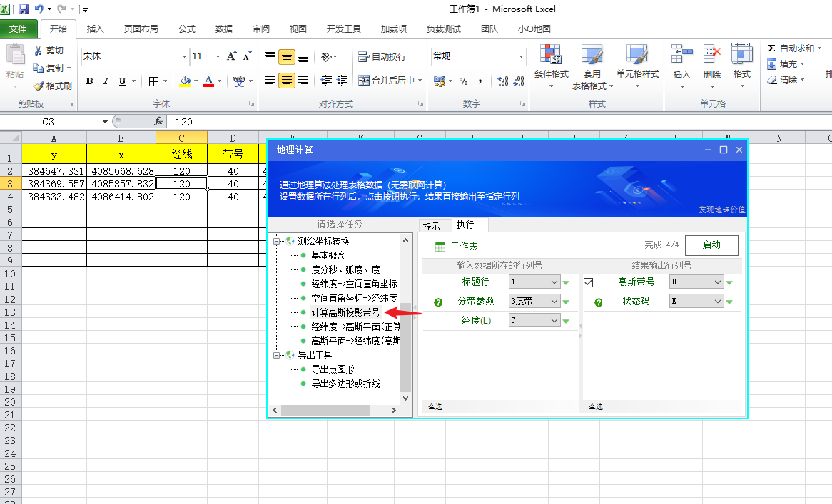This screenshot has width=832, height=504.
Task: Click the Cut (剪切) scissors icon
Action: pos(39,51)
